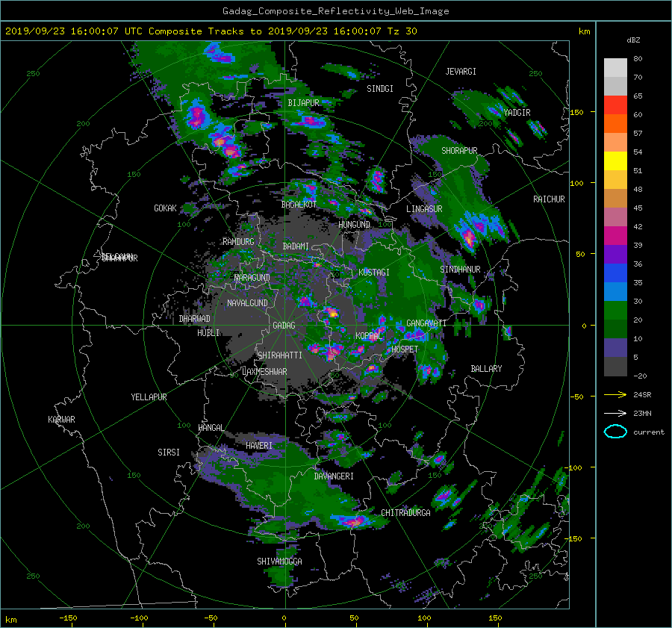
Task: Pick the red swatch in dBZ legend
Action: coord(615,105)
